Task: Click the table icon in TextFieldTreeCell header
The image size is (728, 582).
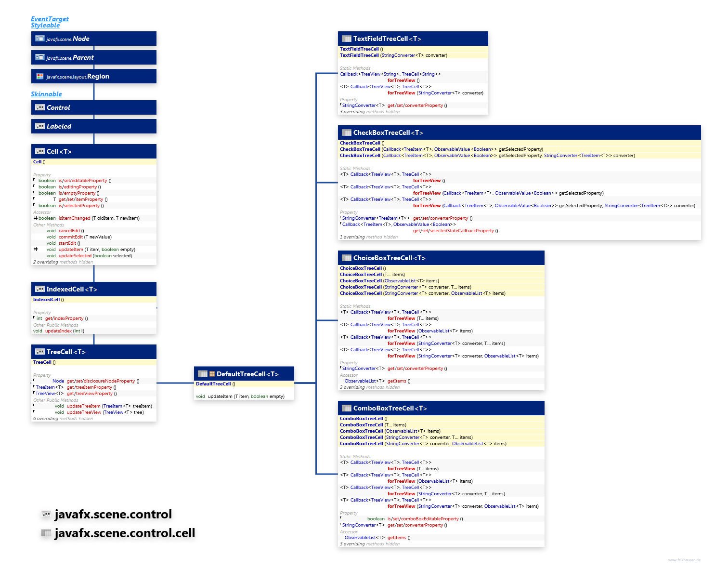Action: 346,39
